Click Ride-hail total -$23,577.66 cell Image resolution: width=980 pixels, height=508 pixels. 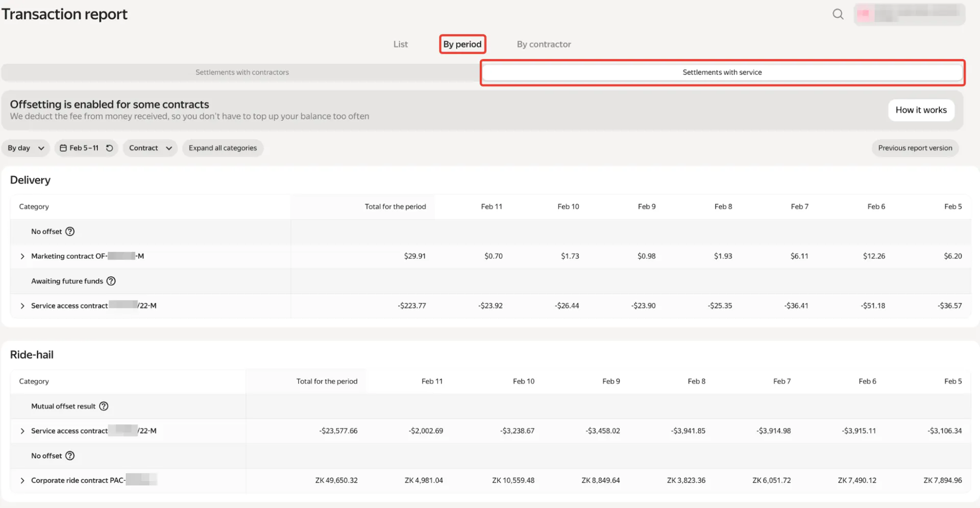click(x=338, y=431)
